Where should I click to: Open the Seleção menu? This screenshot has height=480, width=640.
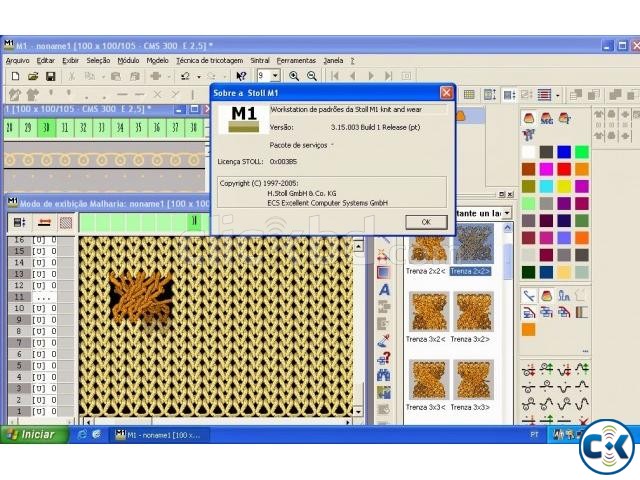(98, 60)
